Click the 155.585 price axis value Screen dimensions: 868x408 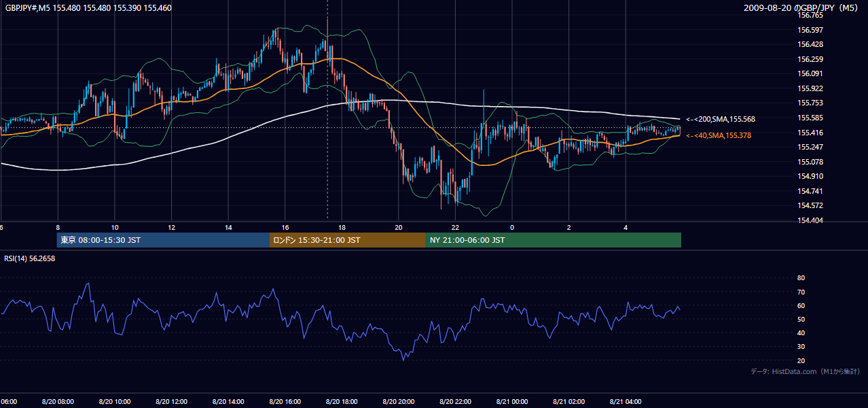tap(810, 118)
